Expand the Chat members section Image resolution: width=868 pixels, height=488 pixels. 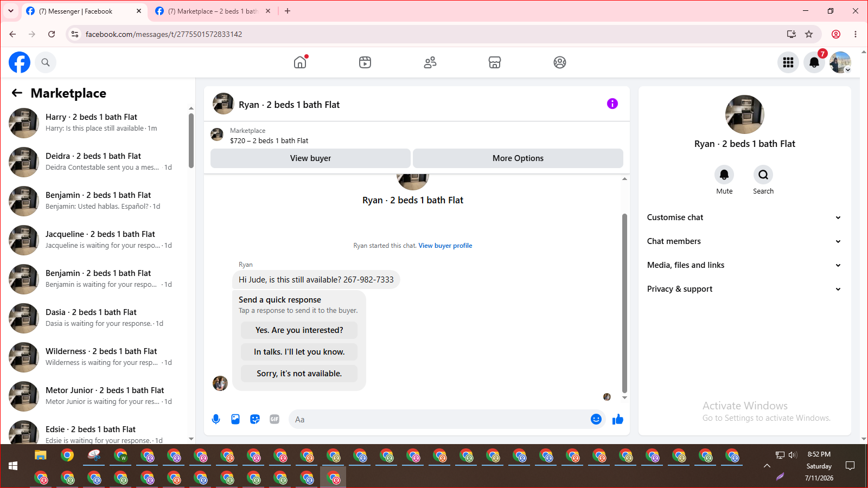coord(744,241)
